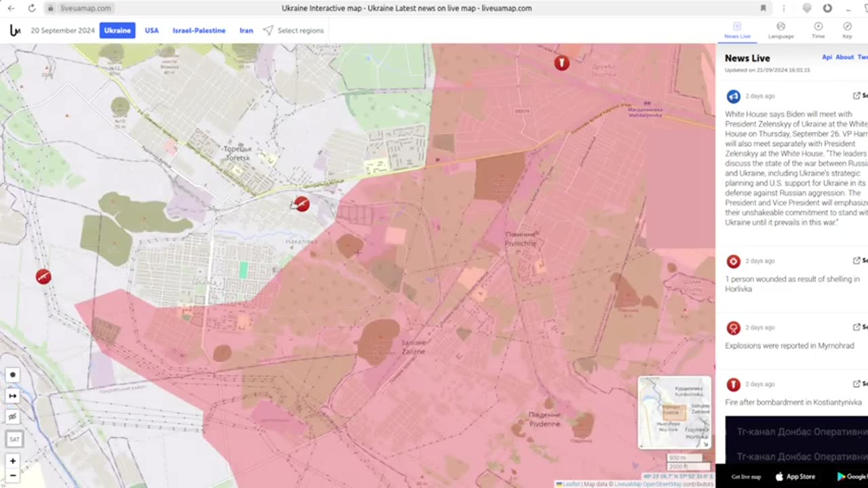Follow the About link
The width and height of the screenshot is (868, 488).
click(844, 57)
